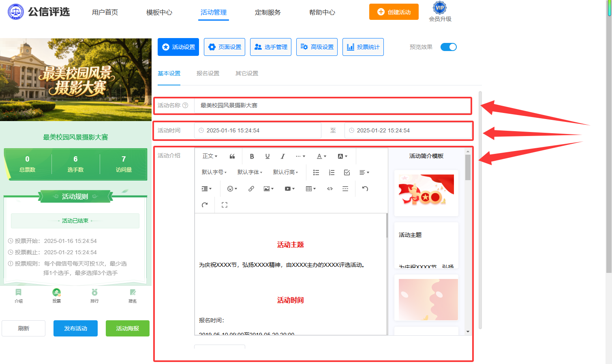Toggle editor fullscreen mode
Viewport: 612px width, 364px height.
[x=225, y=205]
